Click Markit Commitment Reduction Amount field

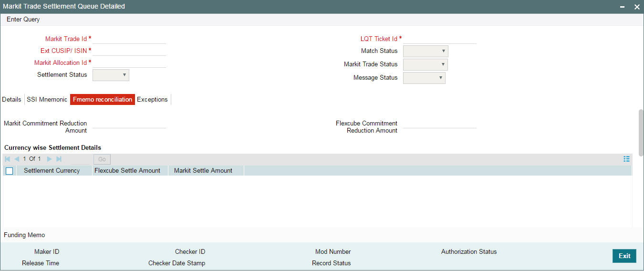point(129,123)
